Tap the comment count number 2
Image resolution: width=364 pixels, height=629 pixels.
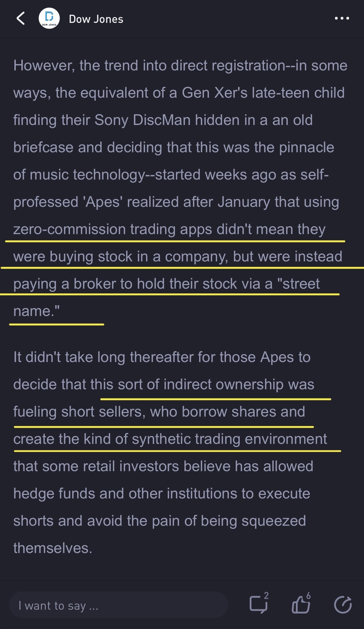click(266, 595)
